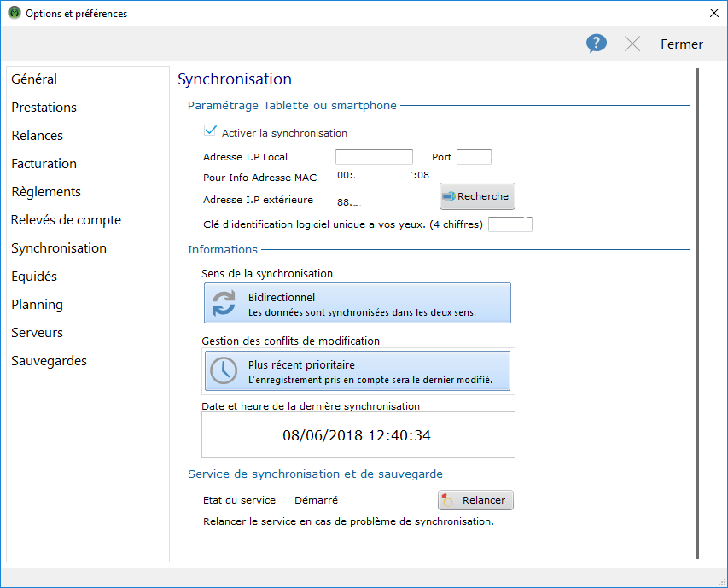This screenshot has height=588, width=728.
Task: Open the Equidés settings section
Action: pyautogui.click(x=34, y=277)
